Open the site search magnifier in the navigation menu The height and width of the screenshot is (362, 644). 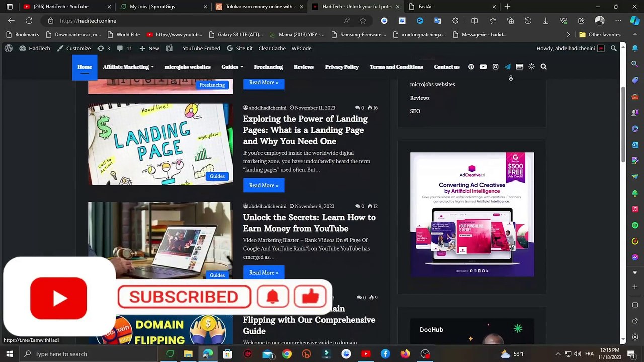tap(543, 67)
